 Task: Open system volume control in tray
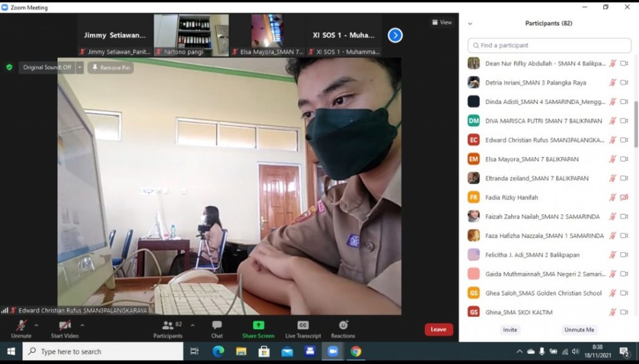(575, 352)
